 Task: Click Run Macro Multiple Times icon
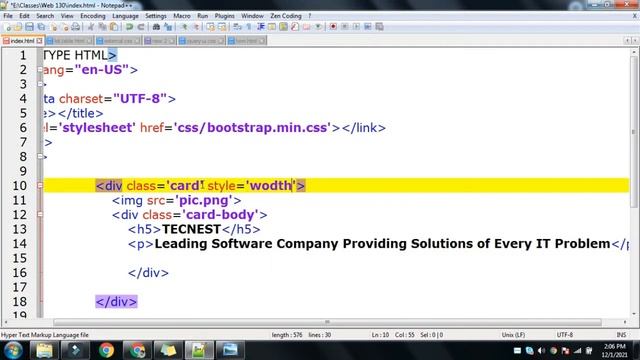368,27
